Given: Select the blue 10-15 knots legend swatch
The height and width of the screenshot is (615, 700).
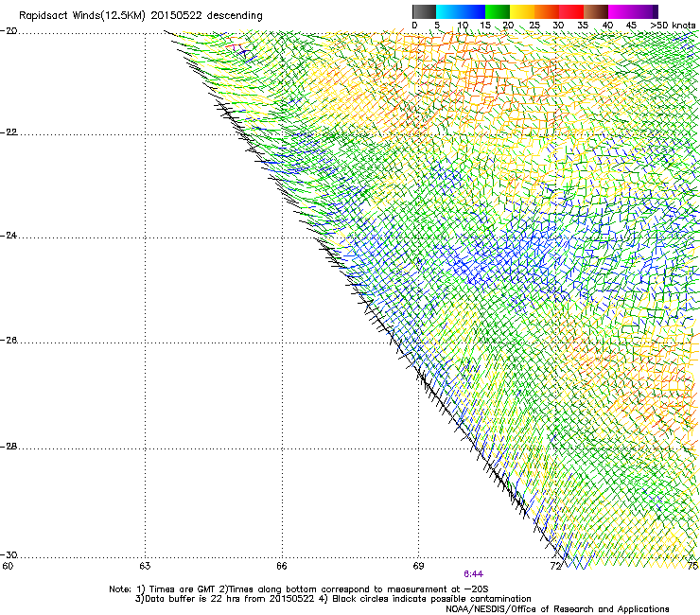Looking at the screenshot, I should (x=473, y=11).
